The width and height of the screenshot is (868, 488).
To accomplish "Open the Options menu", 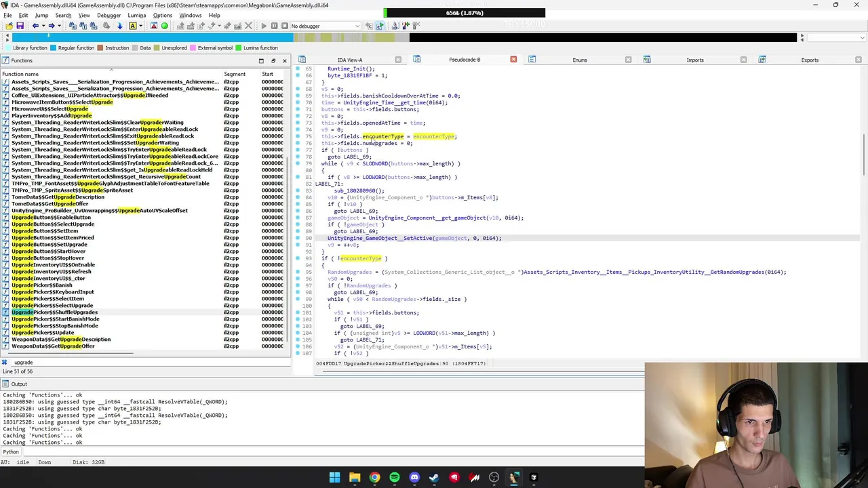I will pos(162,15).
